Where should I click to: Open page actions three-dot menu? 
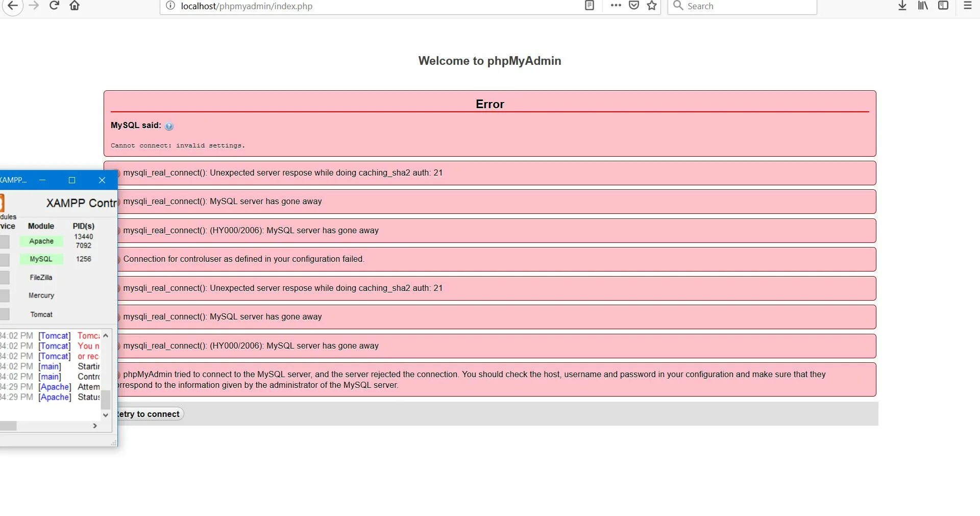coord(616,6)
